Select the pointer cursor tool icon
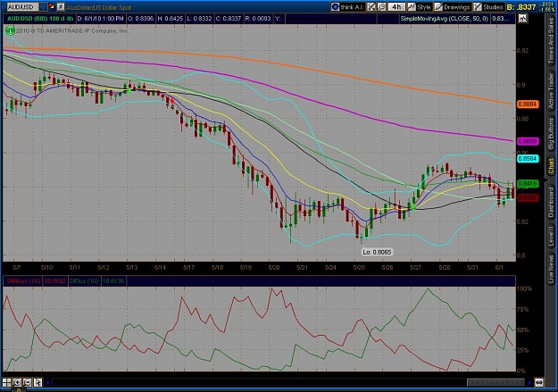The width and height of the screenshot is (558, 392). [x=37, y=382]
